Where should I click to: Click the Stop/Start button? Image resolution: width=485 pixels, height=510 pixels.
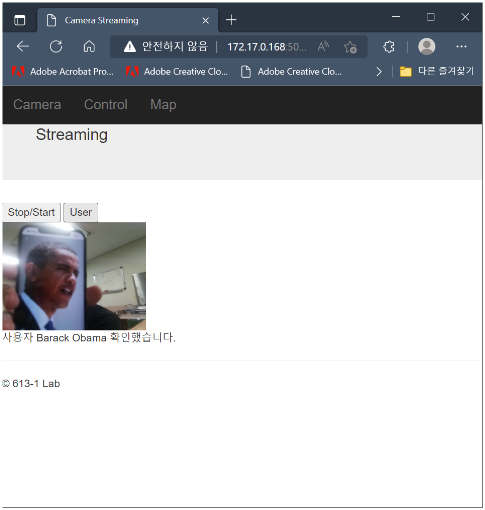tap(31, 212)
